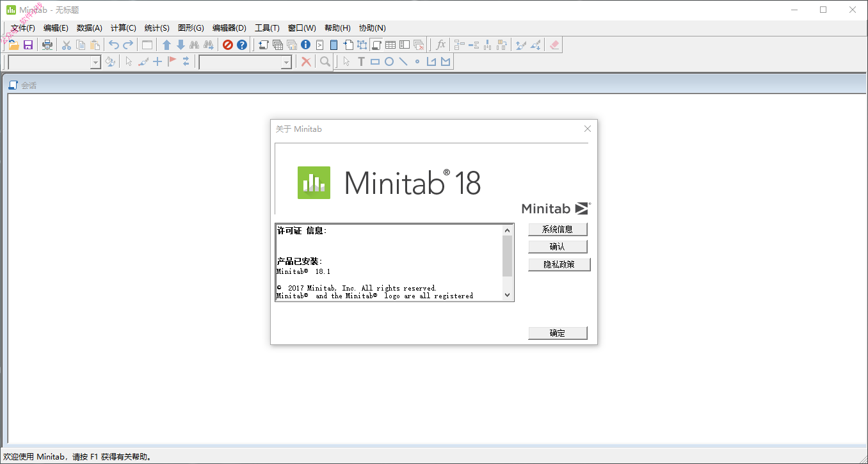Click the first binoculars Find icon

[x=195, y=45]
